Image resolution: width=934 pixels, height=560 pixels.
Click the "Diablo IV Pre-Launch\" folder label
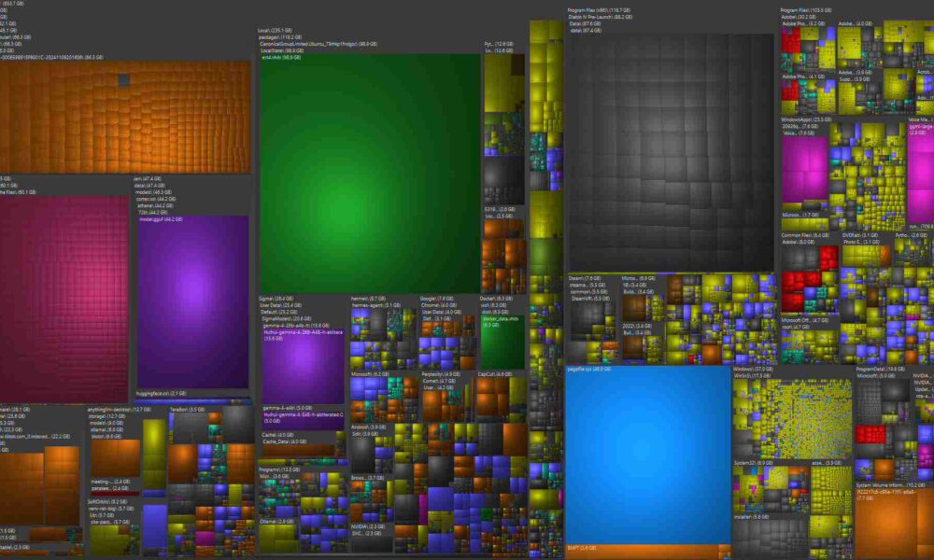point(601,17)
